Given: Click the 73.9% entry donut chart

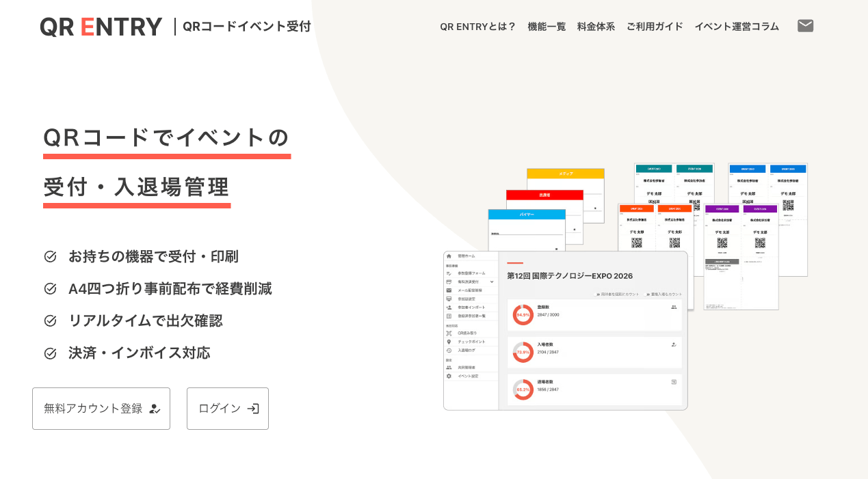Looking at the screenshot, I should (523, 352).
